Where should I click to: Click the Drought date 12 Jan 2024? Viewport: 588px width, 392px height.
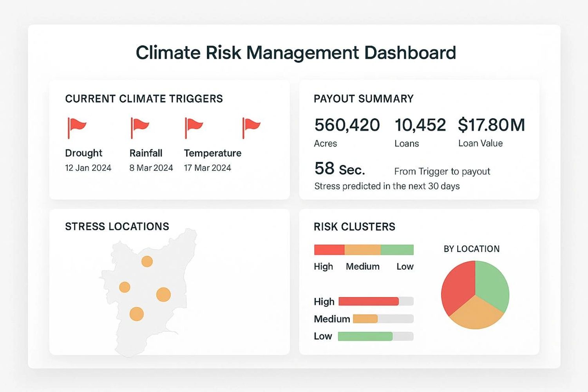[88, 168]
